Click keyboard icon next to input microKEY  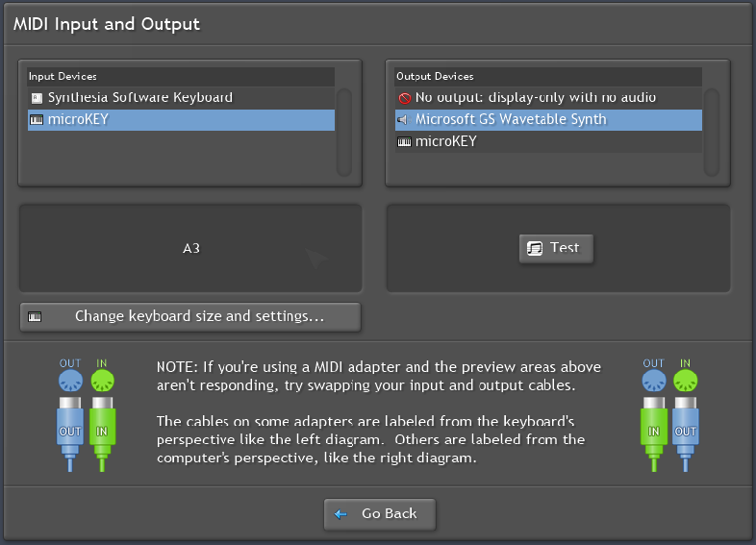pos(37,120)
